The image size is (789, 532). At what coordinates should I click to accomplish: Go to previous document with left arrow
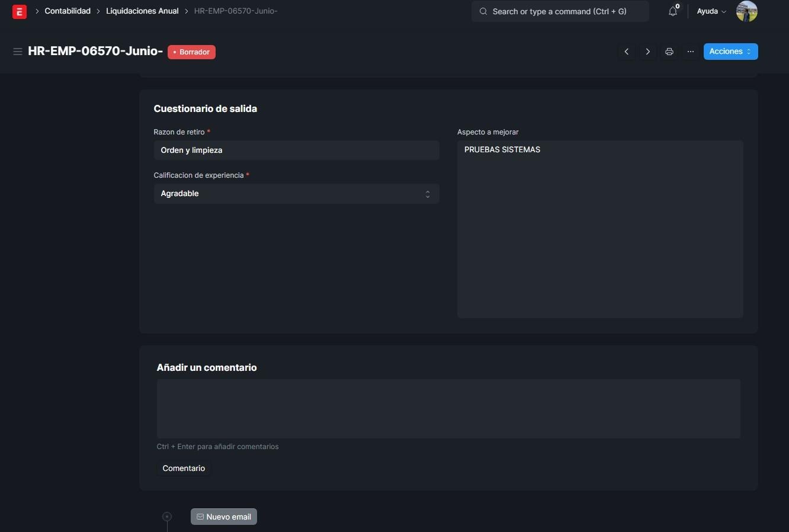tap(626, 52)
